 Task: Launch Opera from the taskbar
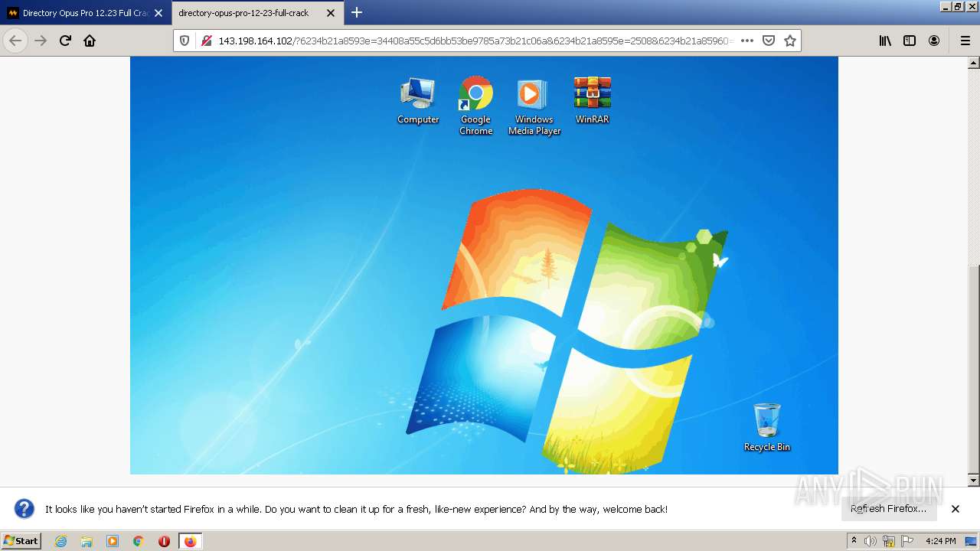(164, 541)
